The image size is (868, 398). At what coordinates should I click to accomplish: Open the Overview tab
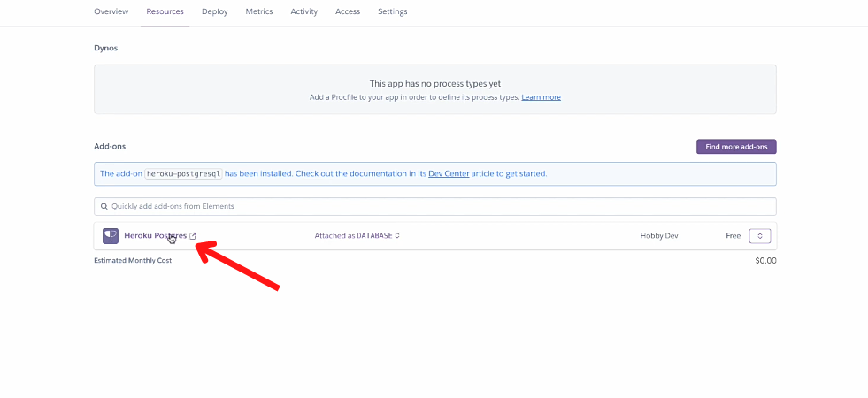[x=111, y=11]
